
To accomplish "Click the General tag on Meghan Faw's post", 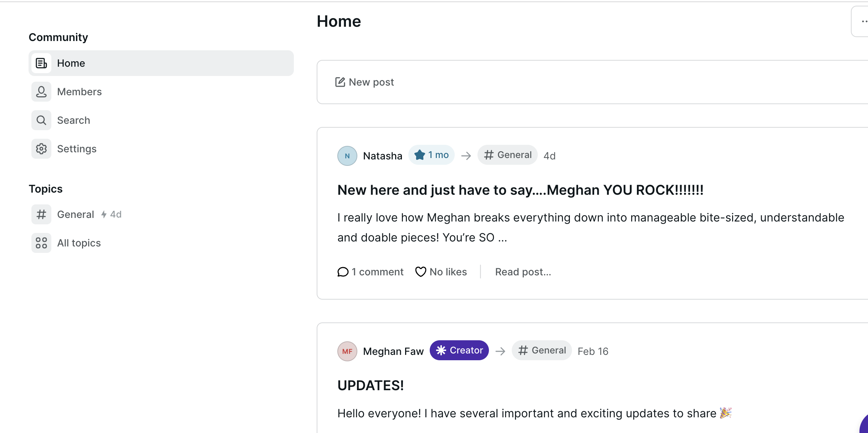I will coord(542,351).
